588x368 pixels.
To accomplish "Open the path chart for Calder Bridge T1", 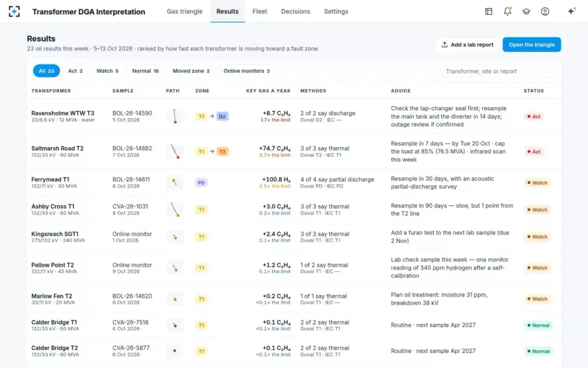I will tap(175, 325).
